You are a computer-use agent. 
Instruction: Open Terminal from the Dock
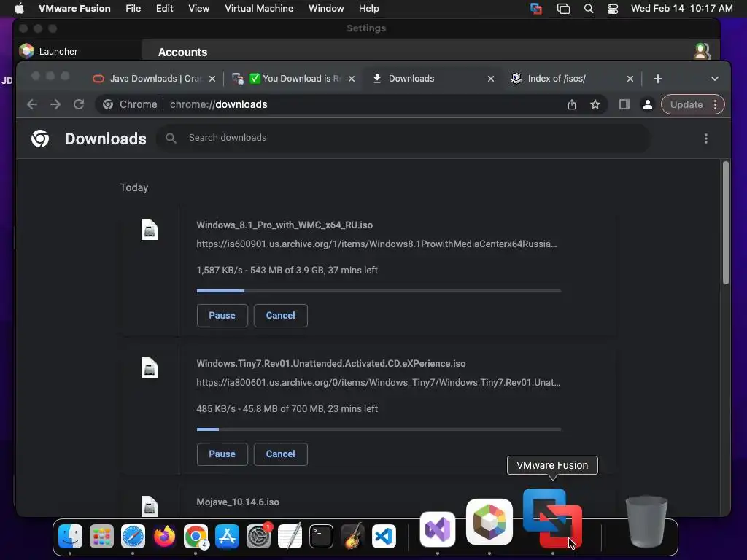321,536
